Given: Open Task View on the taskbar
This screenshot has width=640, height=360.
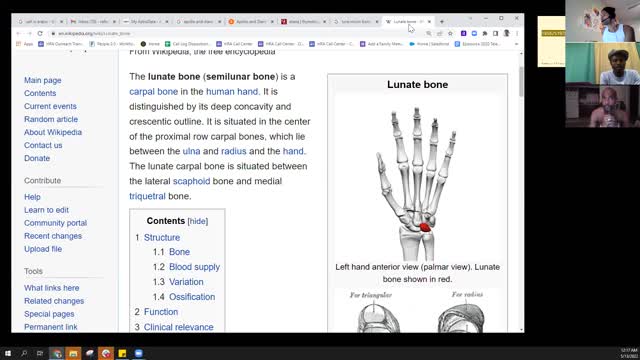Looking at the screenshot, I should click(40, 353).
